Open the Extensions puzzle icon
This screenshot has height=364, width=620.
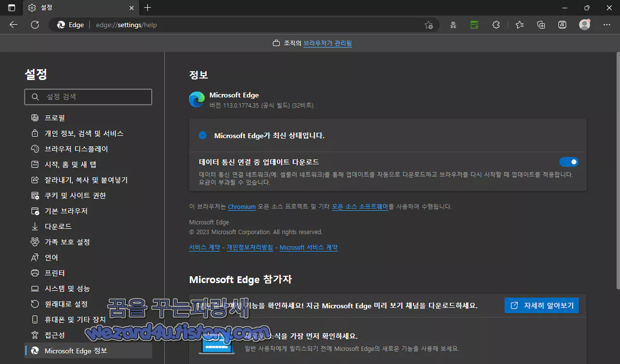496,25
